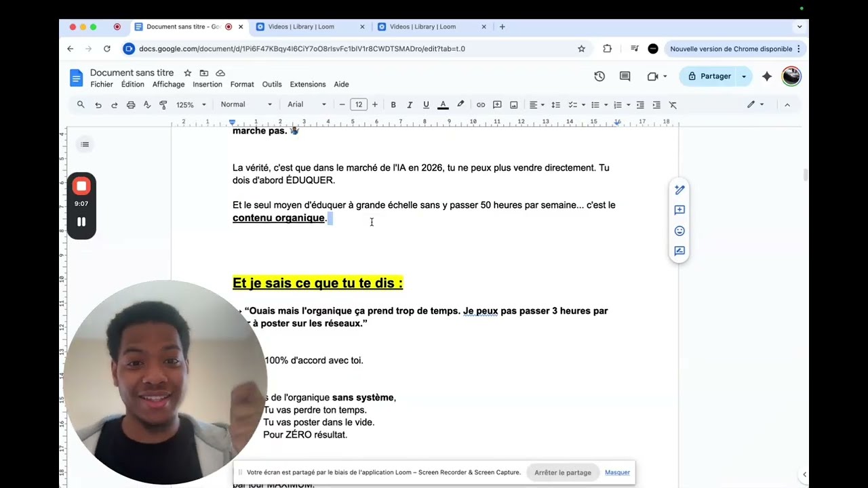Open the Normal paragraph style dropdown

(246, 104)
